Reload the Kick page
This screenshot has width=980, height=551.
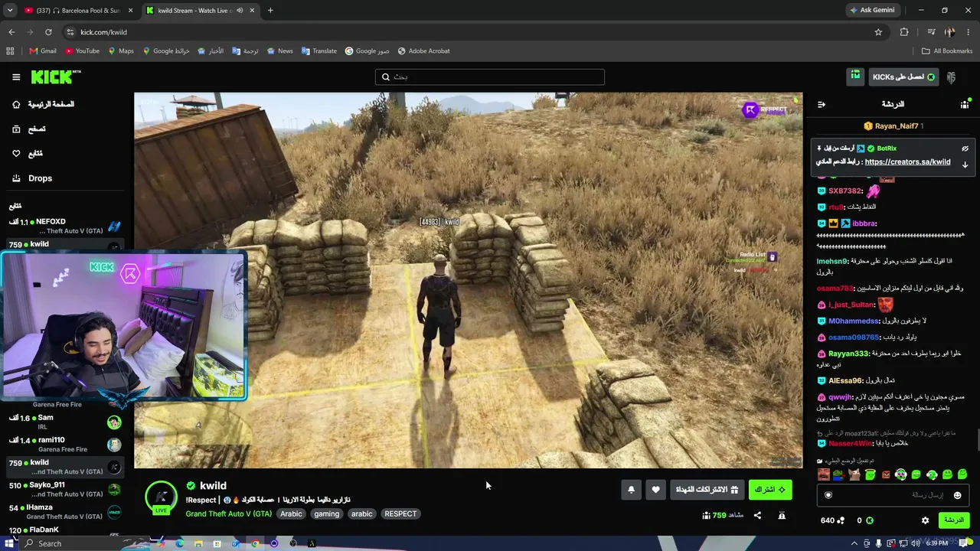[48, 32]
